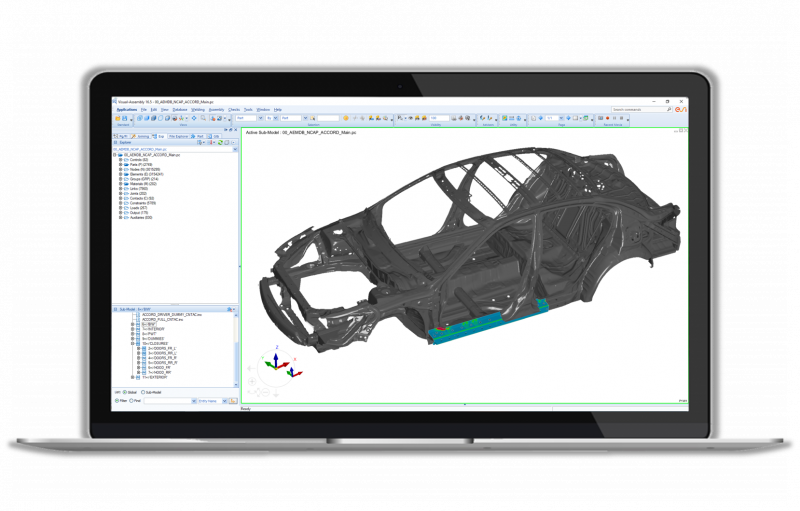Screen dimensions: 800x511
Task: Open the Tools menu
Action: pos(248,110)
